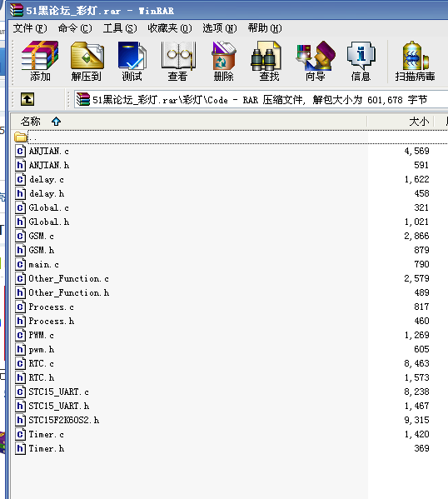Click the H file icon of ANJIAN.h
This screenshot has height=499, width=448.
(20, 165)
